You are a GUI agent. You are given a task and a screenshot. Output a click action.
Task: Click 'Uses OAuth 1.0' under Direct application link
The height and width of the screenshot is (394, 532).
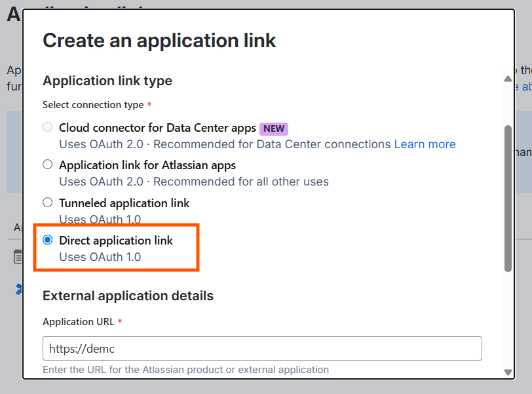coord(100,257)
